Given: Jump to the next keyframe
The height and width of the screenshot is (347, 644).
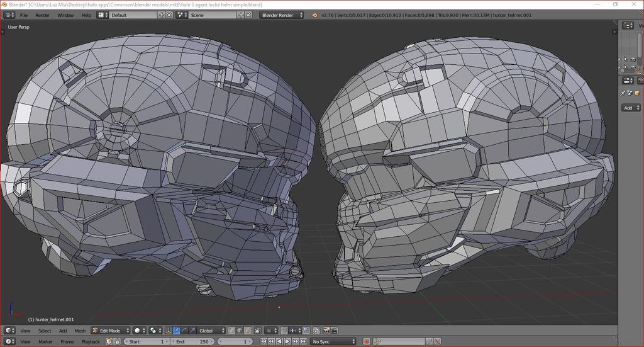Looking at the screenshot, I should 296,342.
